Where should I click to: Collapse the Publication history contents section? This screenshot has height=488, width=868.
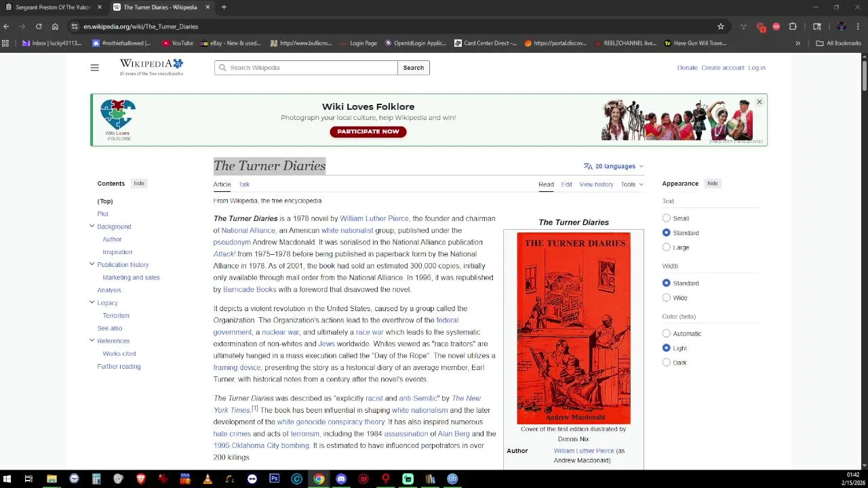pyautogui.click(x=92, y=264)
